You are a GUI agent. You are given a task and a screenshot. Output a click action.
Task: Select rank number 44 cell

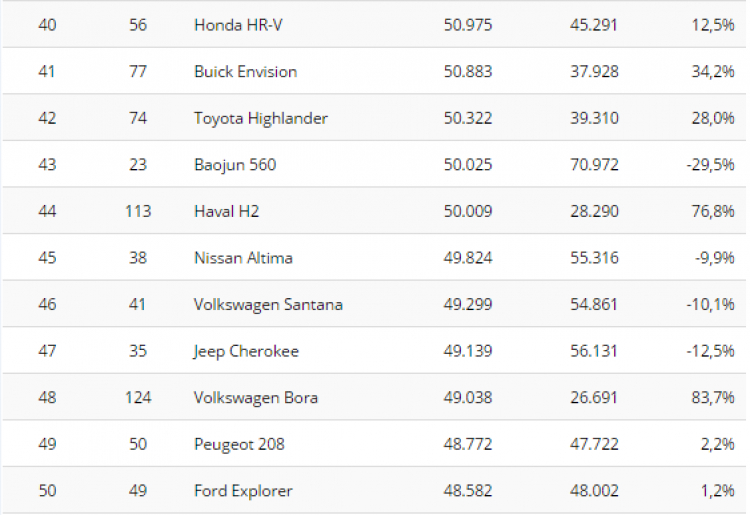point(47,211)
